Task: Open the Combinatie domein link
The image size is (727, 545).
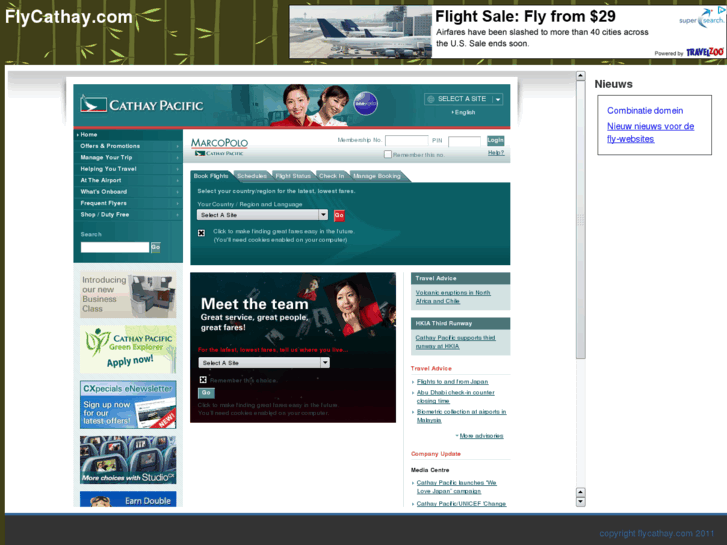Action: pyautogui.click(x=645, y=111)
